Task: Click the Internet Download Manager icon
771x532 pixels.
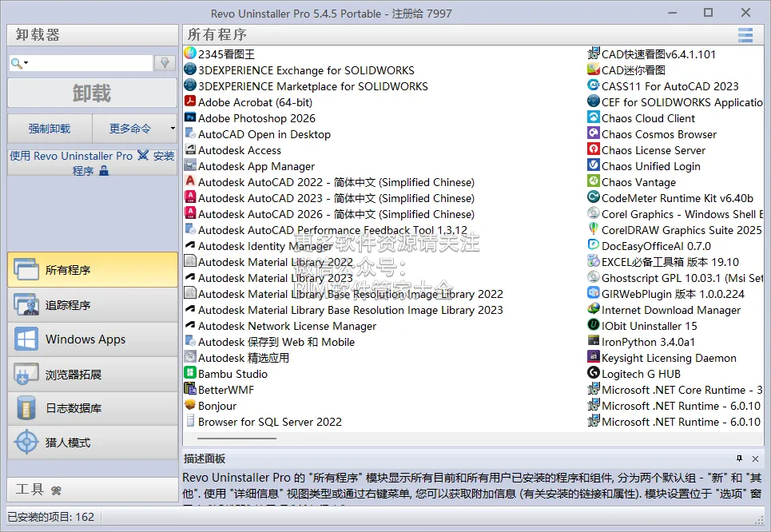Action: point(594,309)
